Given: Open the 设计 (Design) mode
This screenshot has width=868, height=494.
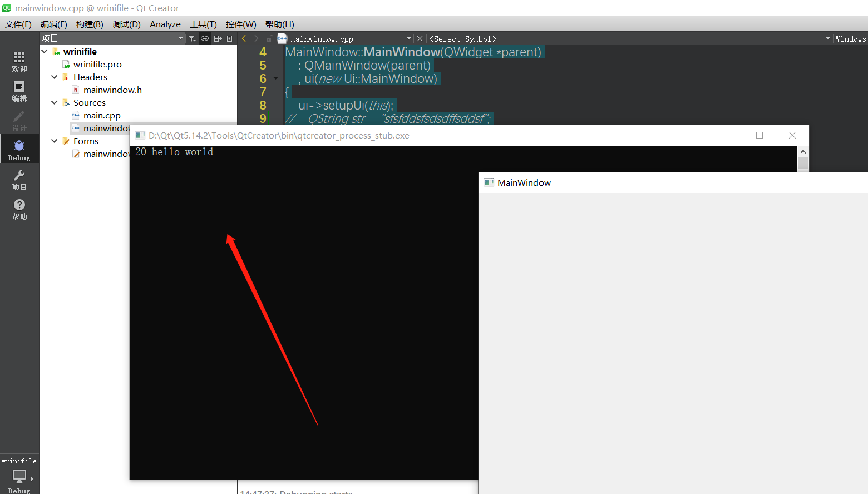Looking at the screenshot, I should [x=19, y=120].
